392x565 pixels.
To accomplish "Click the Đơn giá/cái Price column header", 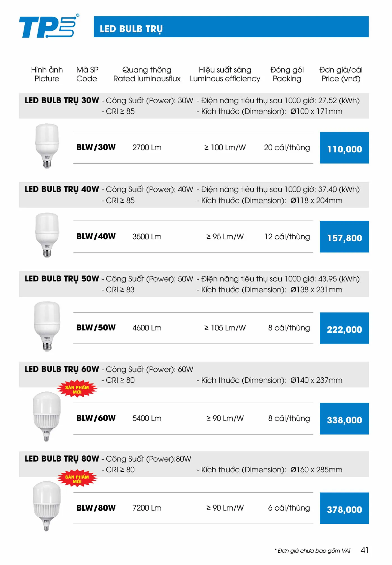I will coord(341,74).
